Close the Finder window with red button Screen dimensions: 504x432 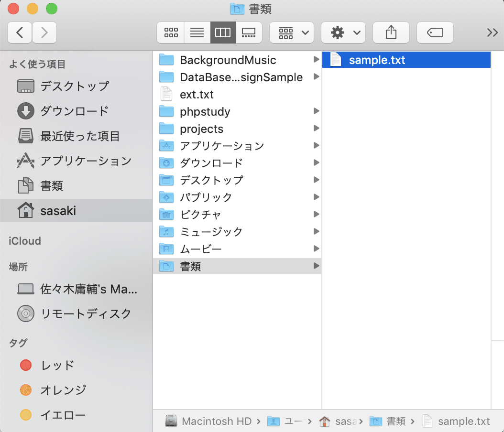click(13, 9)
